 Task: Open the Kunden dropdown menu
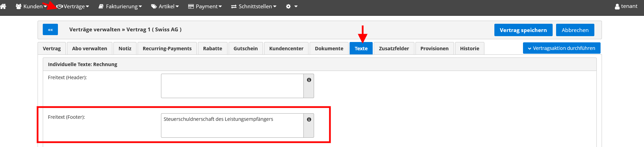(x=31, y=6)
